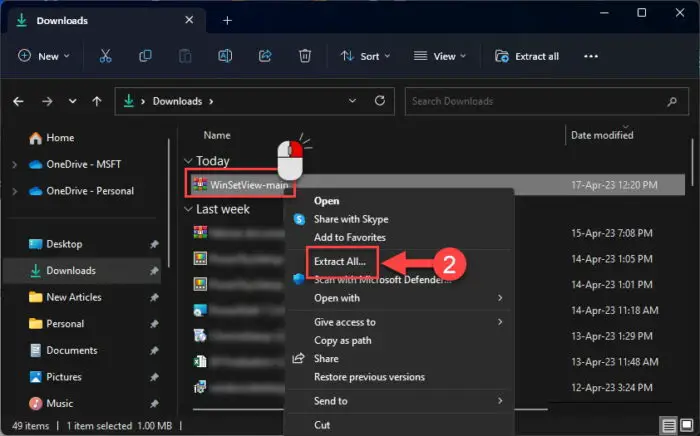Image resolution: width=700 pixels, height=436 pixels.
Task: Click the Copy icon in toolbar
Action: (145, 56)
